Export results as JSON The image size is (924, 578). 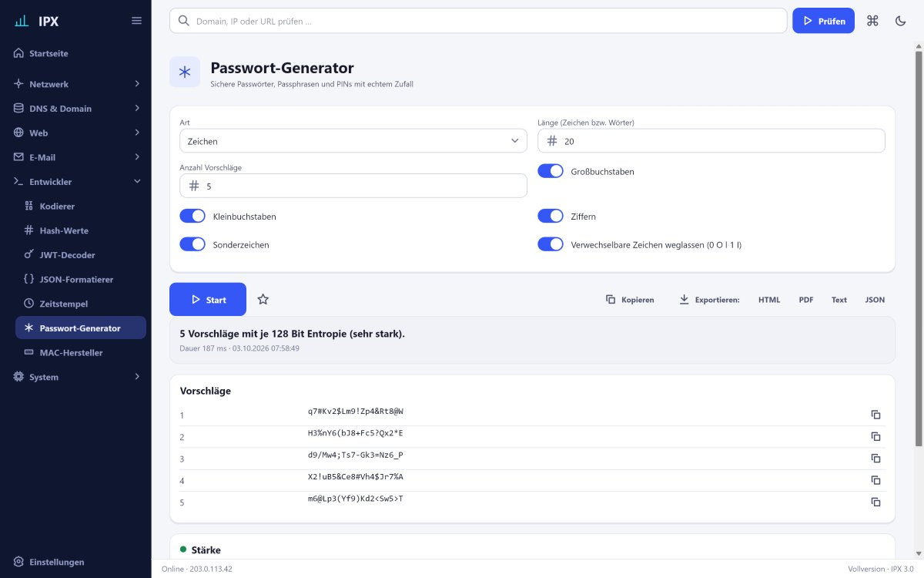[x=875, y=300]
